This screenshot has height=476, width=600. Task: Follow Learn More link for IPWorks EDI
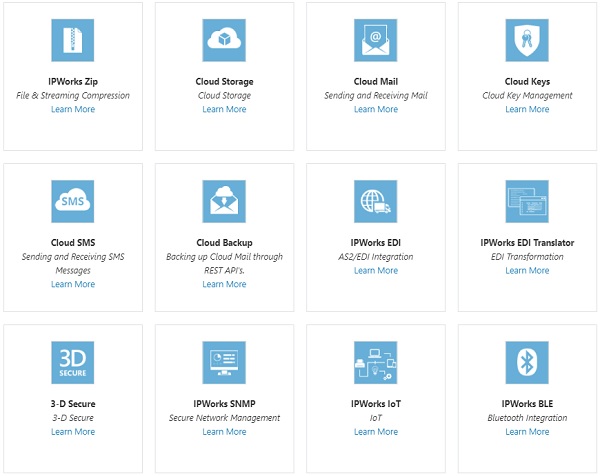pos(376,270)
